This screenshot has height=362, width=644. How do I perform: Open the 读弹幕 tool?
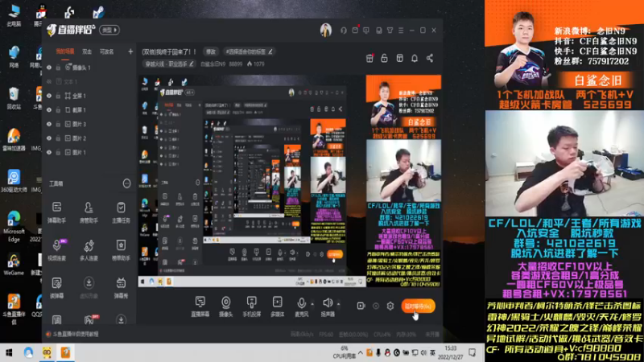click(x=56, y=287)
